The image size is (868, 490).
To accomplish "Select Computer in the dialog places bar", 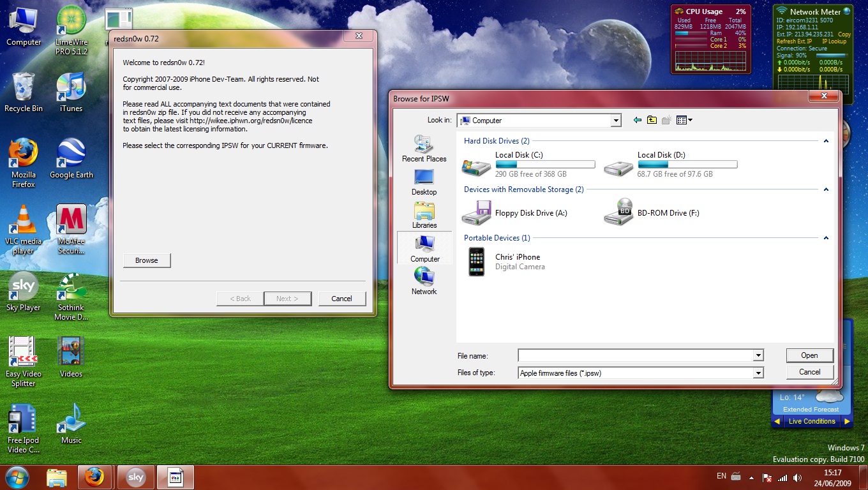I will pyautogui.click(x=424, y=248).
